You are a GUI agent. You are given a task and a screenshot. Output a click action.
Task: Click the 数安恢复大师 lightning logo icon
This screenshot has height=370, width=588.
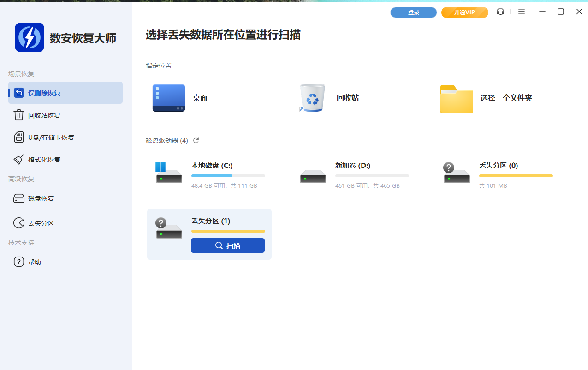coord(30,37)
